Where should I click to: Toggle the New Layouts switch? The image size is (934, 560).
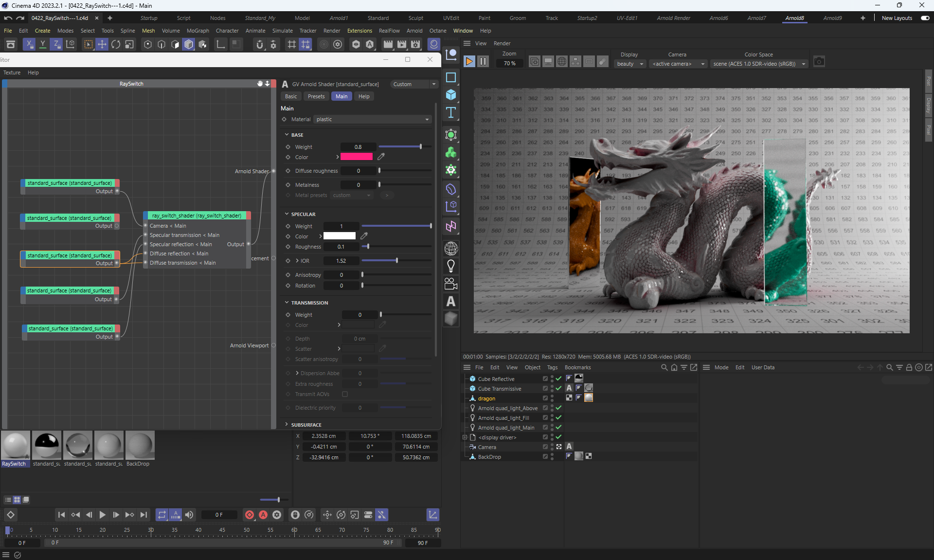pos(925,18)
